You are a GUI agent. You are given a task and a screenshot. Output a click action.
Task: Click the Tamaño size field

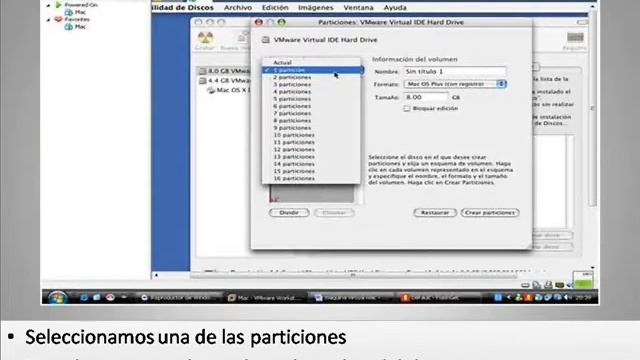coord(426,97)
